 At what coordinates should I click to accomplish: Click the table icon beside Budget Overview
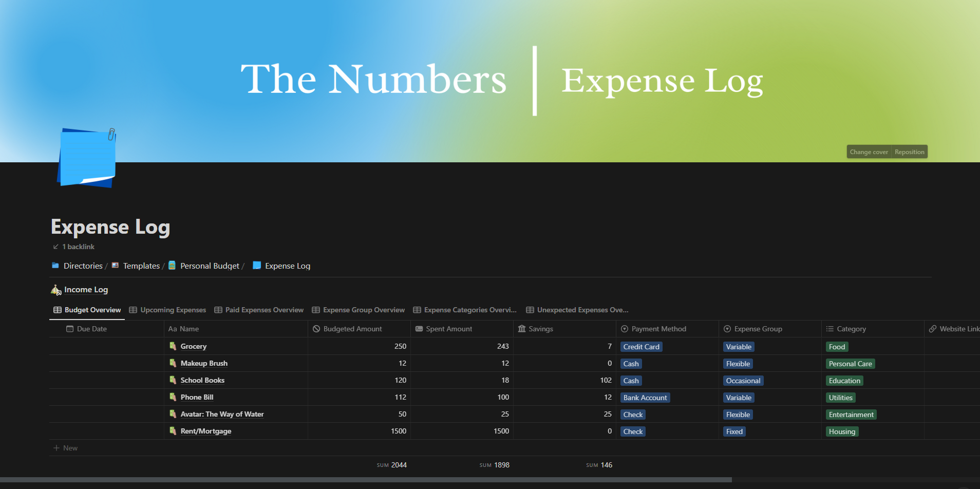click(x=57, y=310)
